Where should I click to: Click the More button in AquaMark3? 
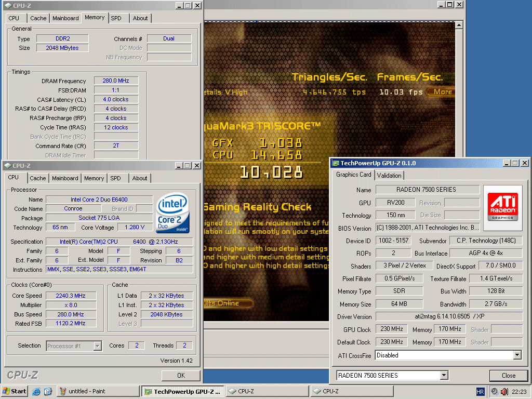[441, 92]
